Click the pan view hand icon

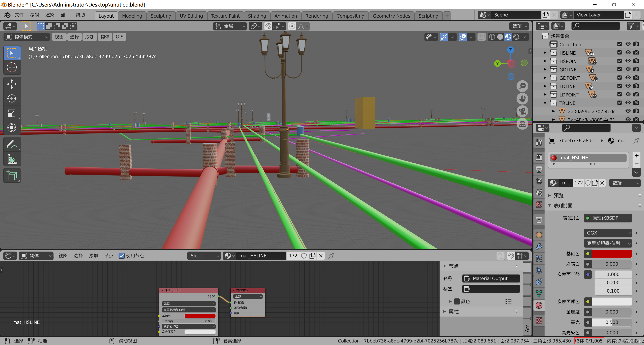522,99
